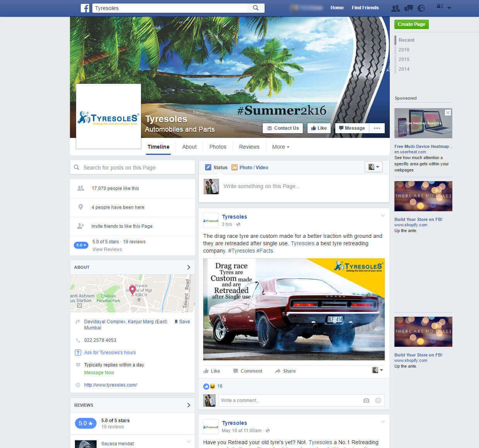Click the blue thumbs-up reaction icon beside 16

pyautogui.click(x=206, y=386)
